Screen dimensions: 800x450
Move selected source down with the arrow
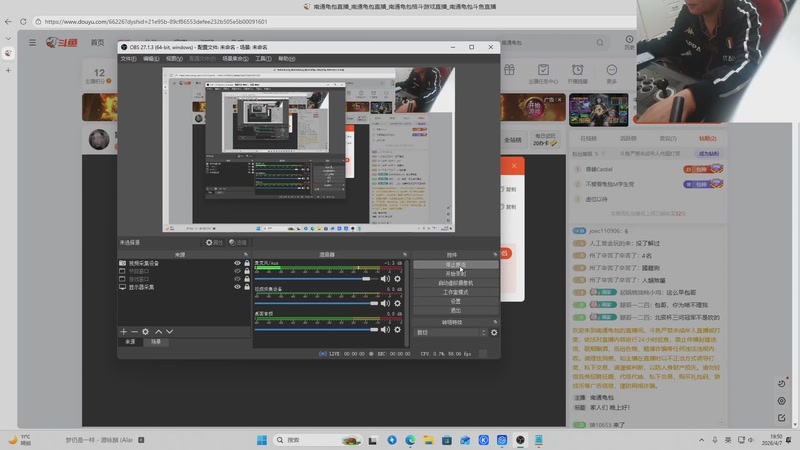tap(169, 332)
